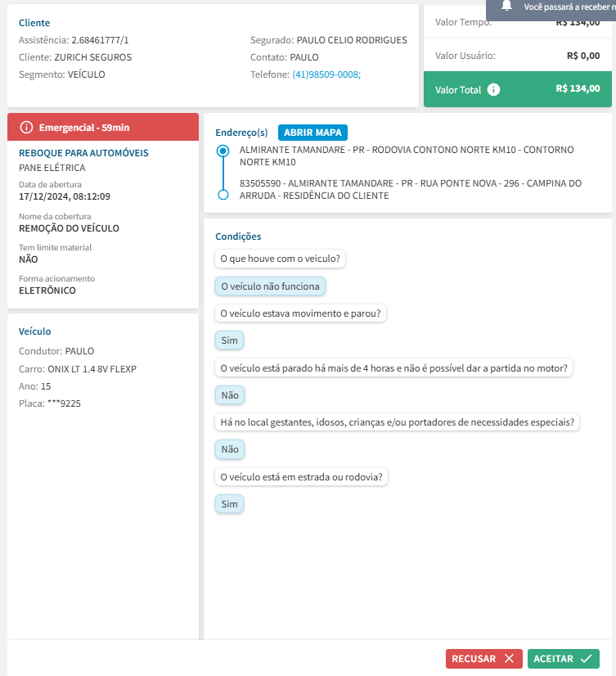Accept the service with Aceitar button
The width and height of the screenshot is (616, 676).
pyautogui.click(x=563, y=658)
